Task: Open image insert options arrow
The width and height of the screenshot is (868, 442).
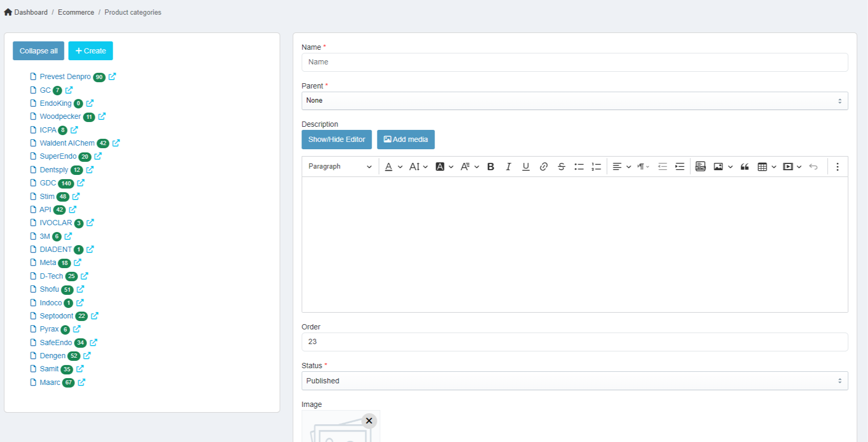Action: point(730,167)
